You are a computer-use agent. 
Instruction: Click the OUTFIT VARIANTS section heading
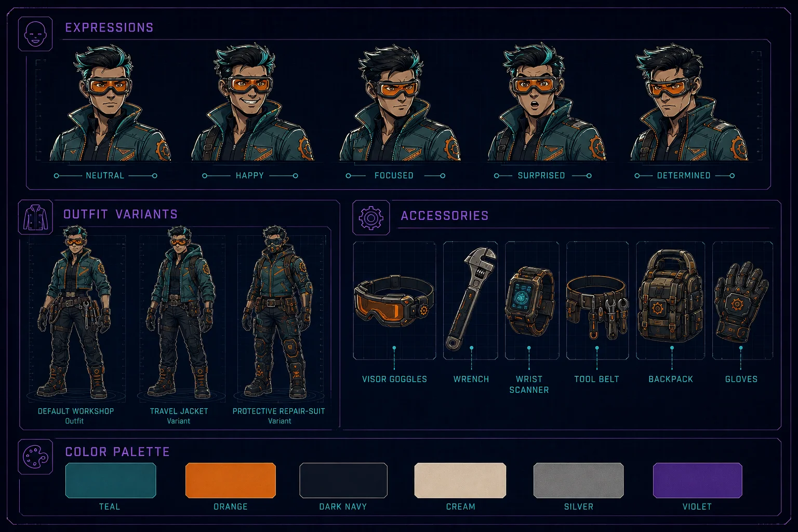(121, 214)
